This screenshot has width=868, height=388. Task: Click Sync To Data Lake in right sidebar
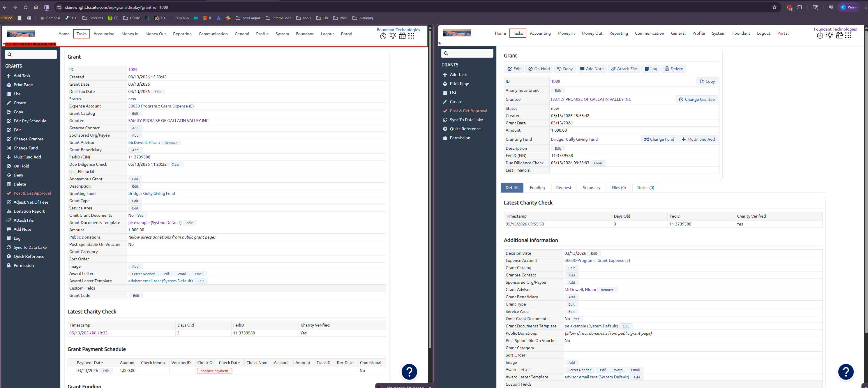pos(466,120)
